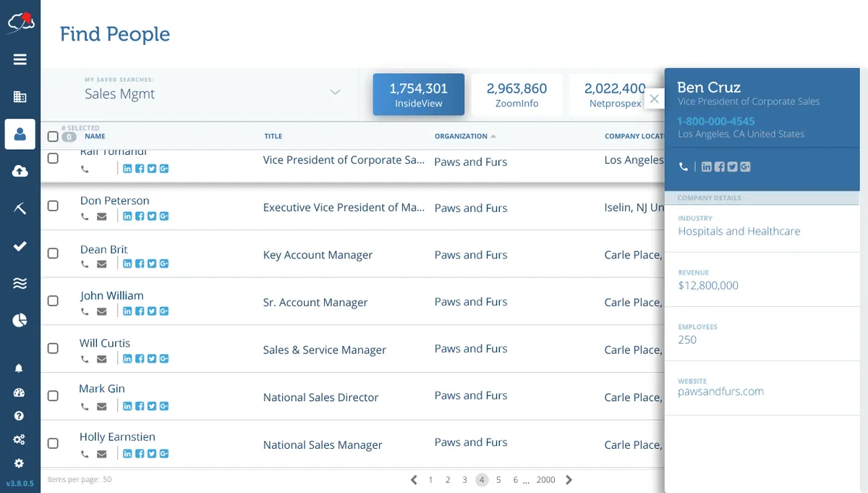The width and height of the screenshot is (868, 493).
Task: Check the box for Will Curtis
Action: [x=53, y=348]
